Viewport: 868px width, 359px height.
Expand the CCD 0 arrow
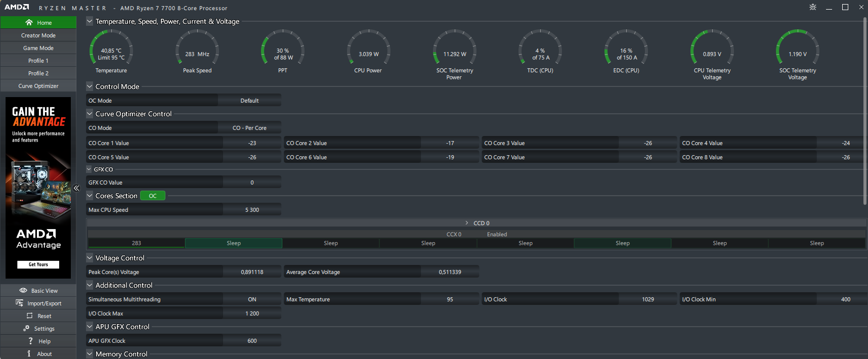coord(467,223)
